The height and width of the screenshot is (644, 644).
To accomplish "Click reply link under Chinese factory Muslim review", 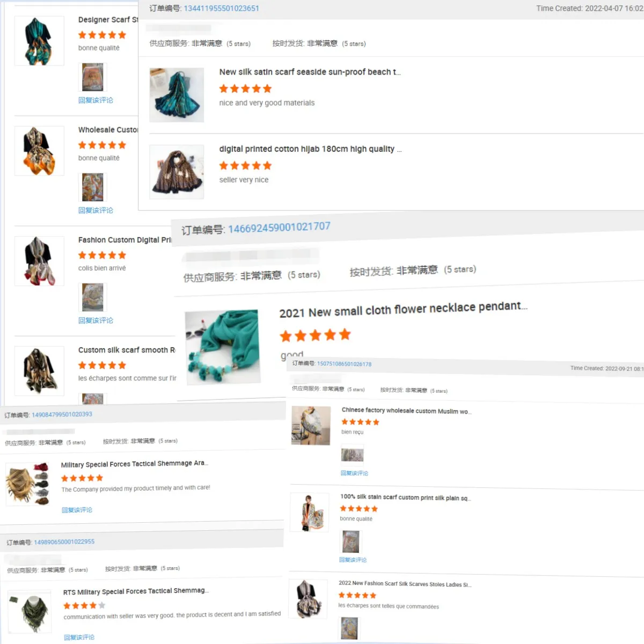I will 354,473.
